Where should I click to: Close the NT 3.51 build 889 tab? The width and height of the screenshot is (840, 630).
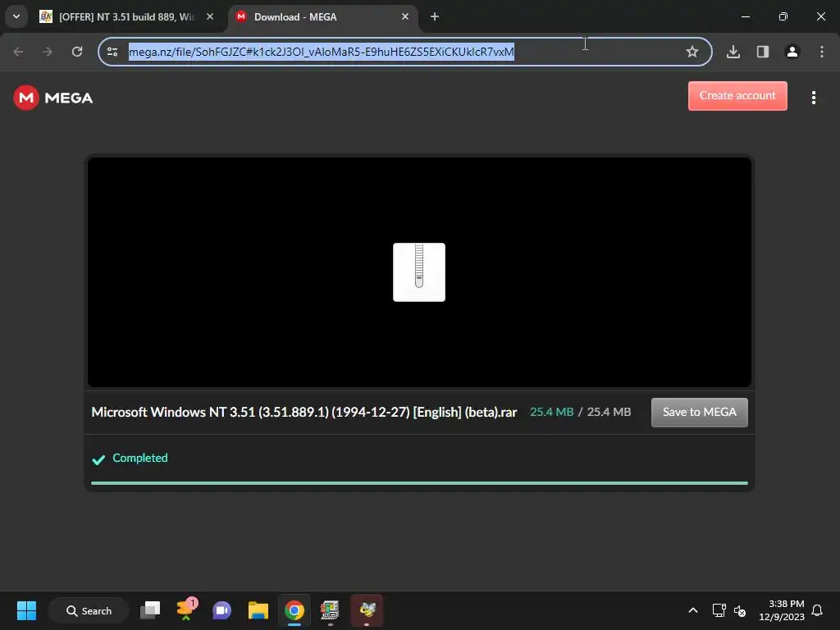[x=210, y=16]
